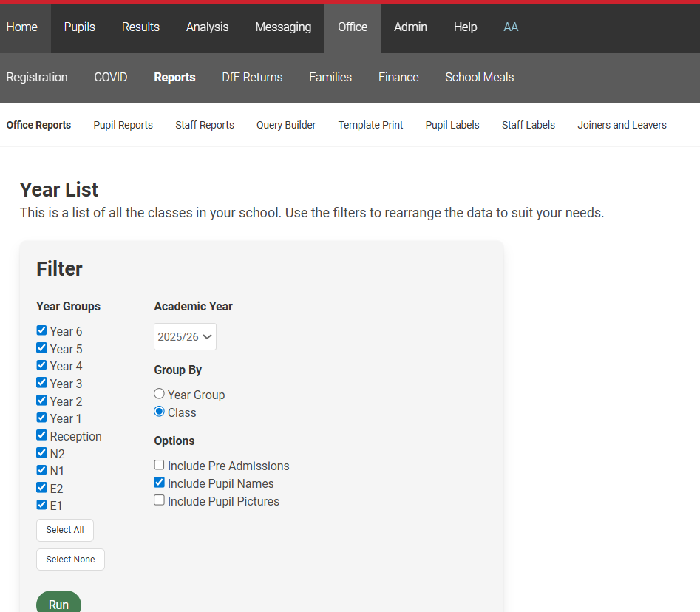The width and height of the screenshot is (700, 612).
Task: Open the Messaging menu item
Action: pyautogui.click(x=283, y=27)
